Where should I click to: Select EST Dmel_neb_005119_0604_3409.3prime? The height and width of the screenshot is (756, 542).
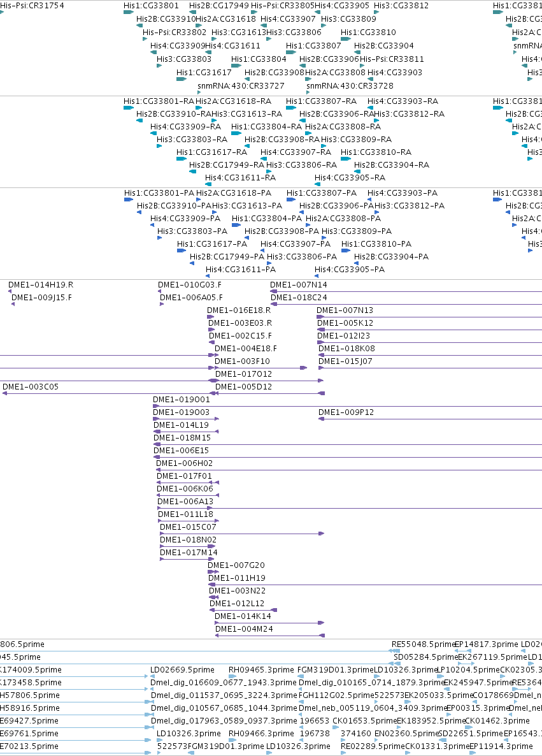point(373,708)
